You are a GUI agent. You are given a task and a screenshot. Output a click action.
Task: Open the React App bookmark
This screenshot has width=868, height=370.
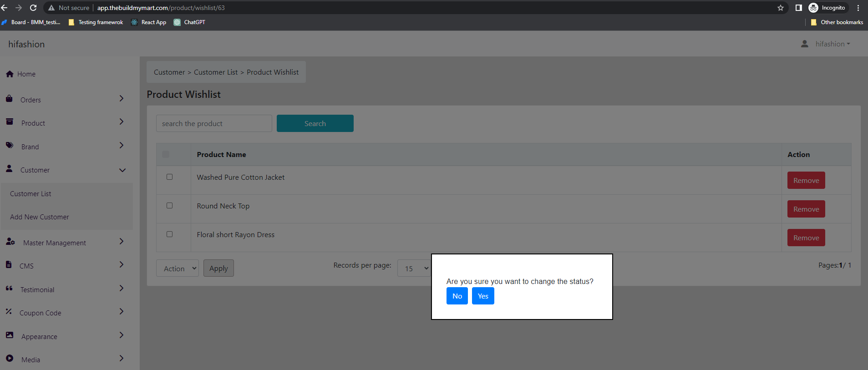pos(148,22)
